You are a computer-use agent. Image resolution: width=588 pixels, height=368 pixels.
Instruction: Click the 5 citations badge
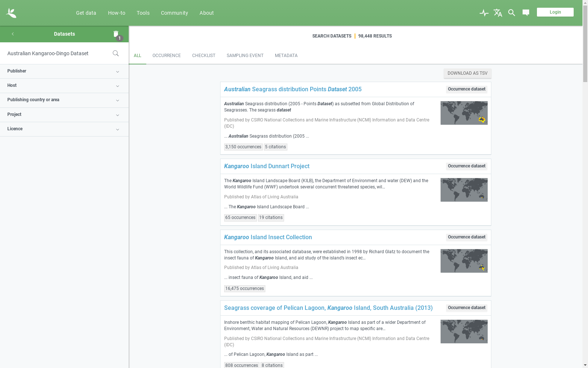275,147
